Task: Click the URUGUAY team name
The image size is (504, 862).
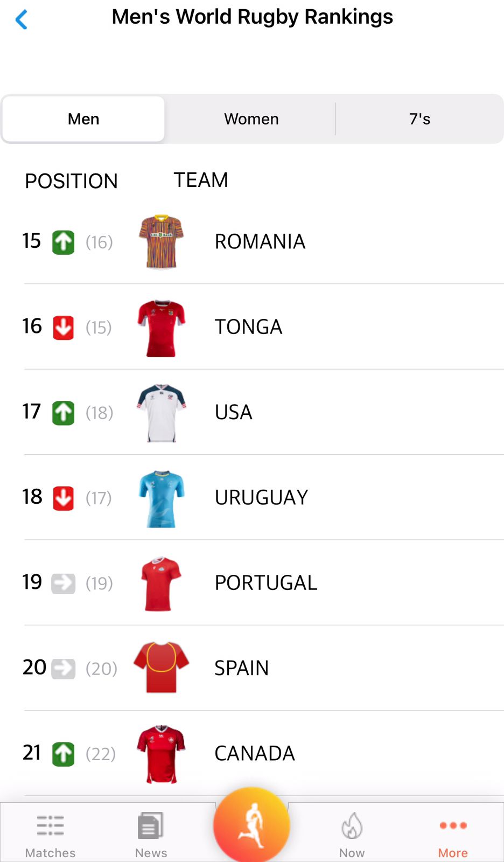Action: click(x=261, y=498)
